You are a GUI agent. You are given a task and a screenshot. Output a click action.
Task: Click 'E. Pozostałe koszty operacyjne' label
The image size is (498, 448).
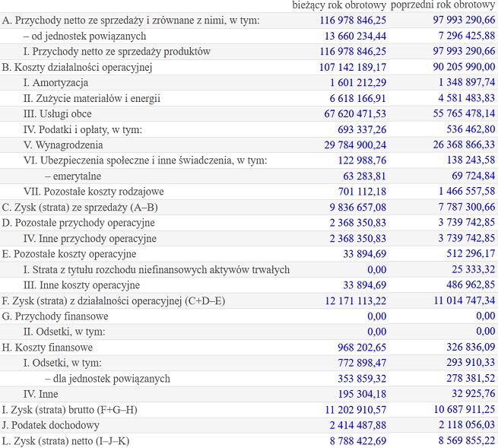[69, 254]
